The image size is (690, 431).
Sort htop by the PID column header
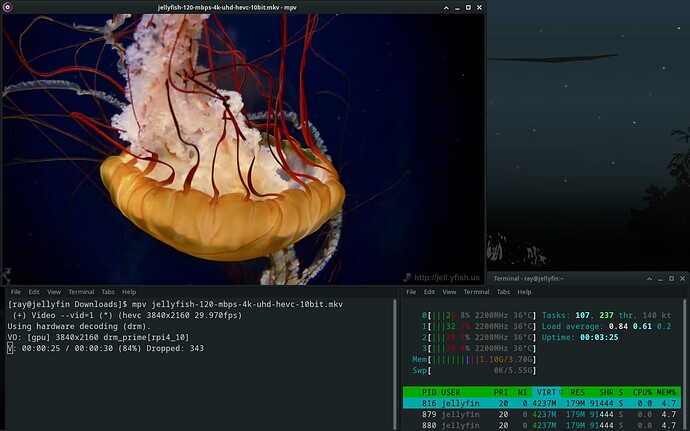[429, 392]
